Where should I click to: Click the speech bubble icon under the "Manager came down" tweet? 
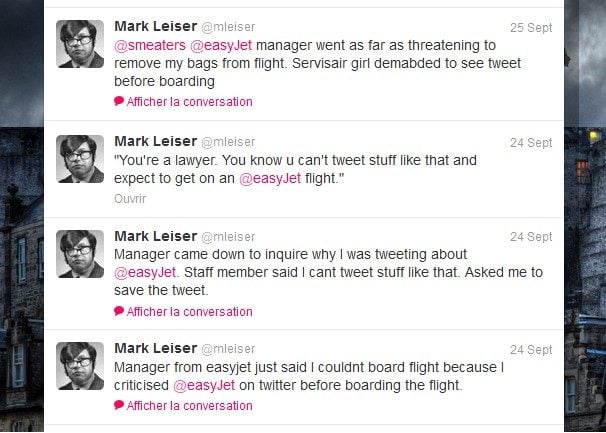[119, 311]
